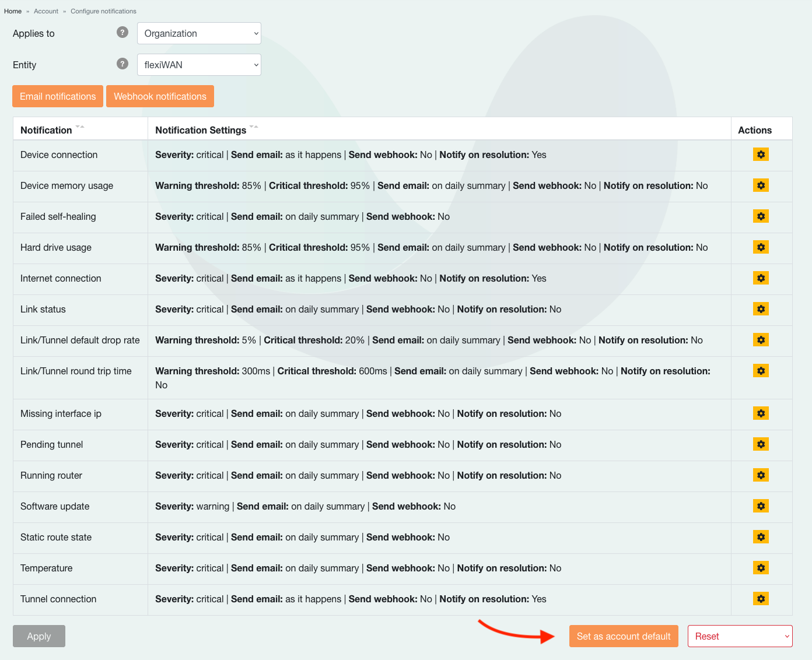
Task: Select the Temperature row name
Action: [47, 568]
